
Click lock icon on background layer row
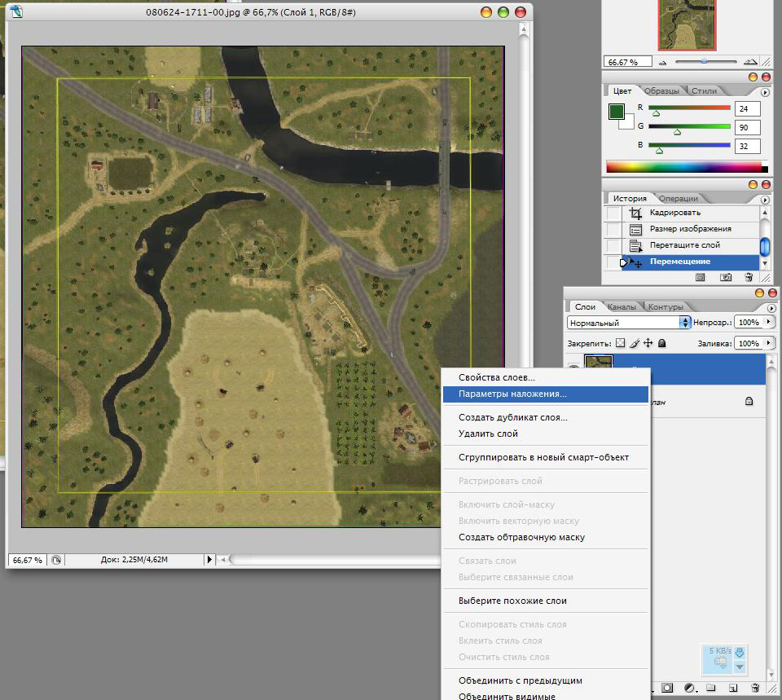(749, 401)
